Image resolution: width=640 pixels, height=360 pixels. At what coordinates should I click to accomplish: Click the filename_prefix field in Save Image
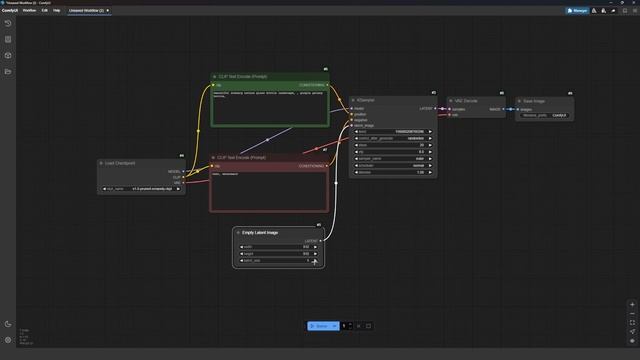[545, 116]
